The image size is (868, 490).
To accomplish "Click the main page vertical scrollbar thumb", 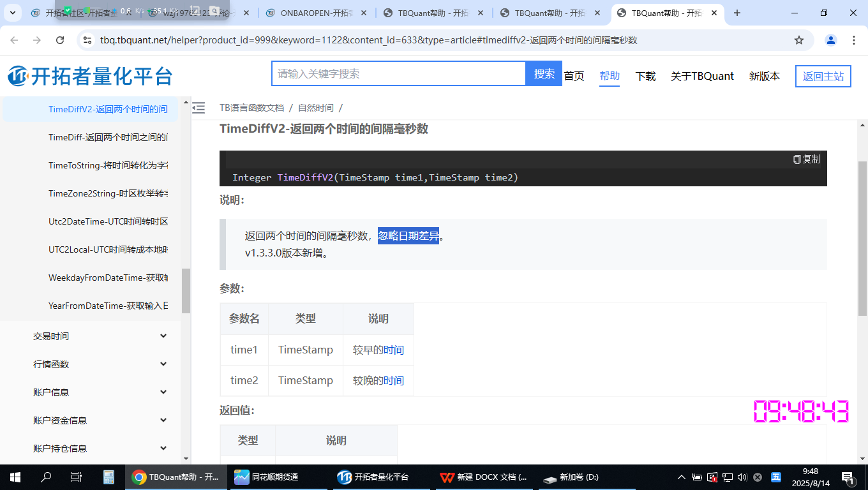I will [x=862, y=238].
